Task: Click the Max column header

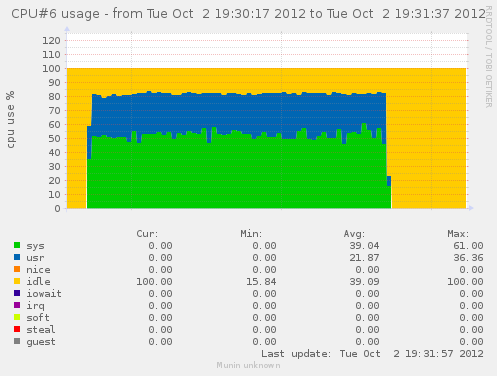Action: click(x=458, y=234)
